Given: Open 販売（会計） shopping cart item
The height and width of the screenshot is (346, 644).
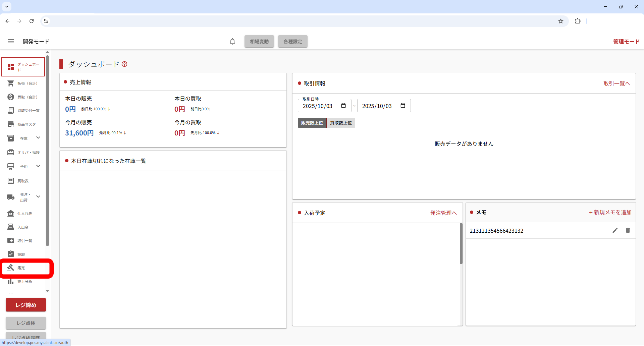Looking at the screenshot, I should pos(23,83).
